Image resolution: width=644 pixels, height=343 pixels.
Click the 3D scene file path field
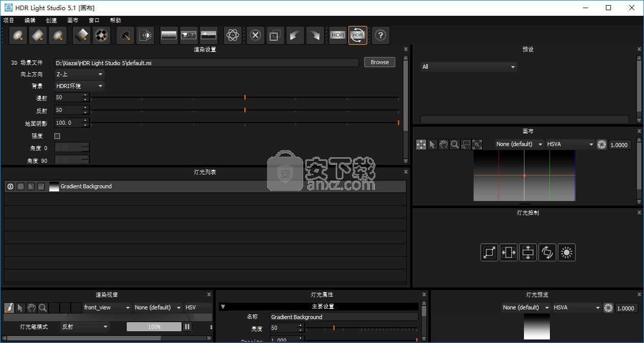(x=207, y=63)
